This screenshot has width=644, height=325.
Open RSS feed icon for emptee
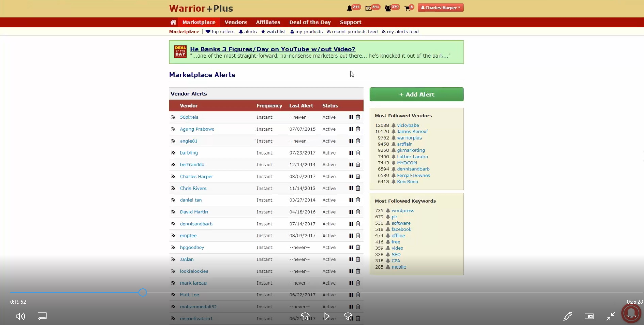coord(173,235)
